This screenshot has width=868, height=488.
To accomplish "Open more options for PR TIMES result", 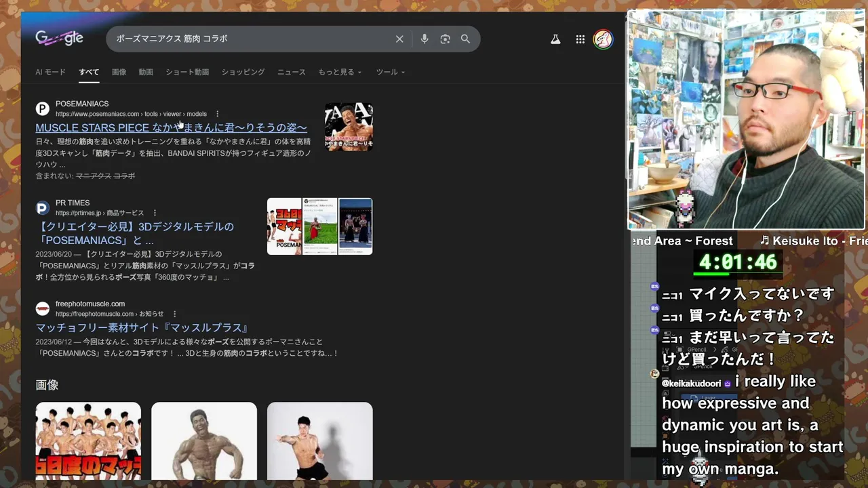I will point(155,213).
